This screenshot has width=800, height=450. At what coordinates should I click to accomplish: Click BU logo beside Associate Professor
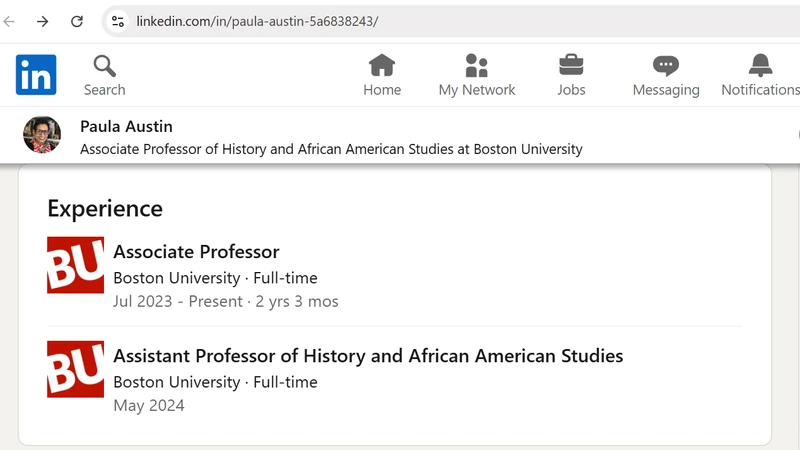point(76,265)
